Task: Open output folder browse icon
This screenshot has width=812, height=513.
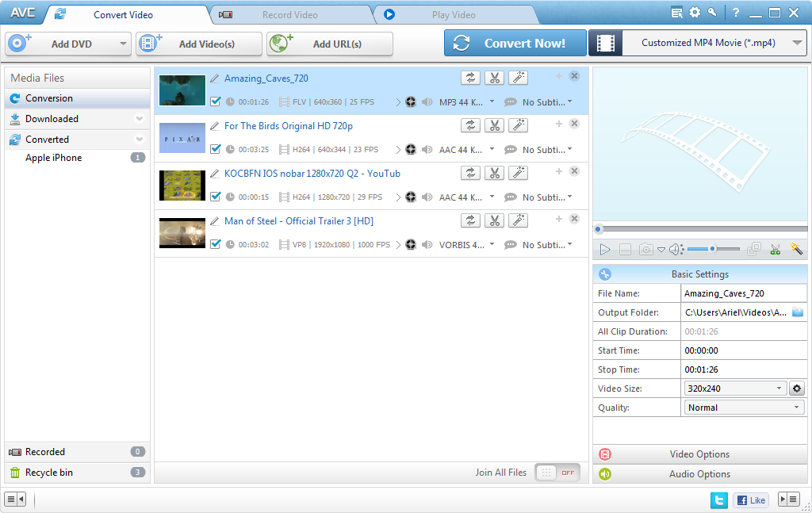Action: (798, 312)
